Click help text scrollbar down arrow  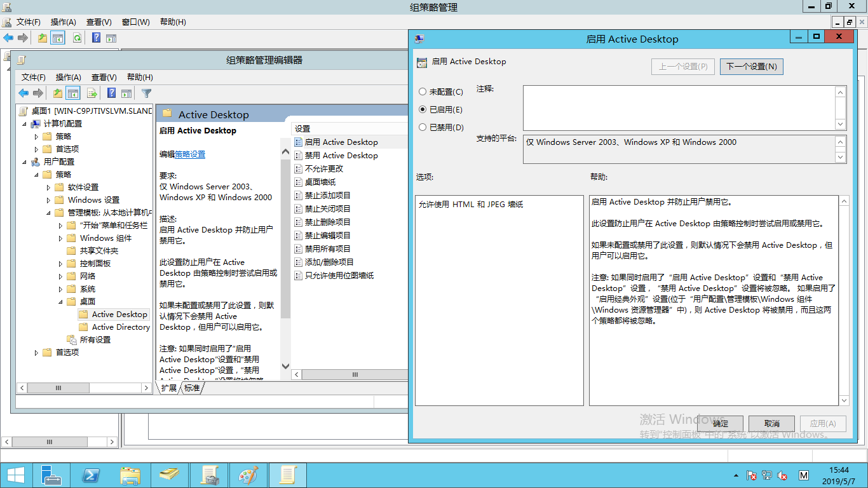click(844, 400)
